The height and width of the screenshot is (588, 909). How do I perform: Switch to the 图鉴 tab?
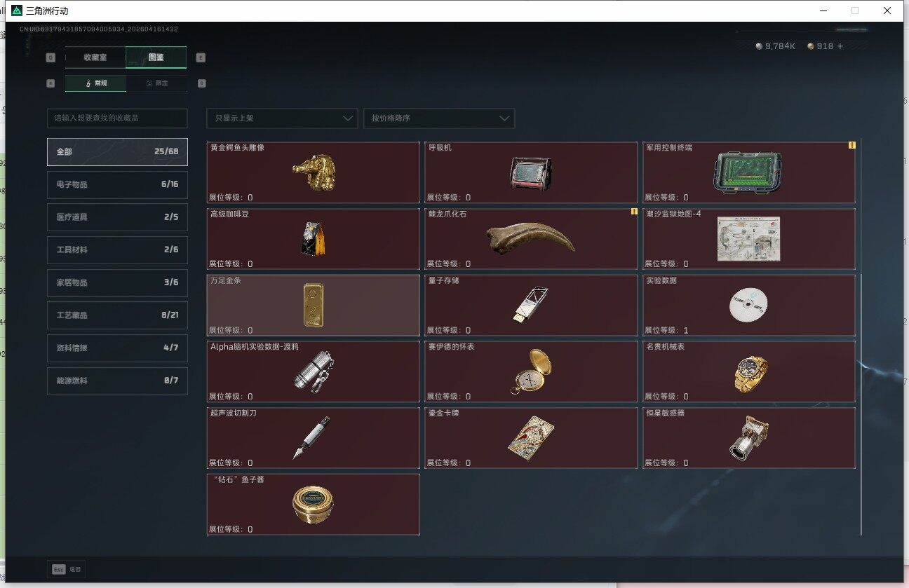[x=156, y=57]
